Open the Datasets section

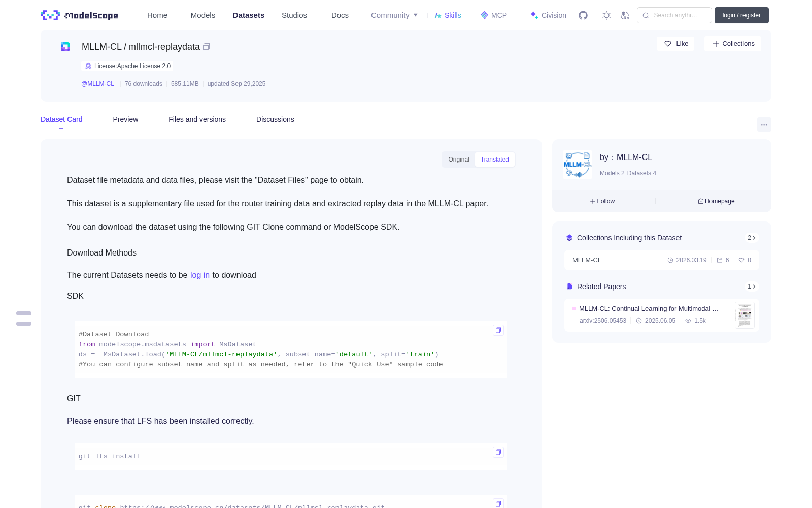click(x=249, y=15)
